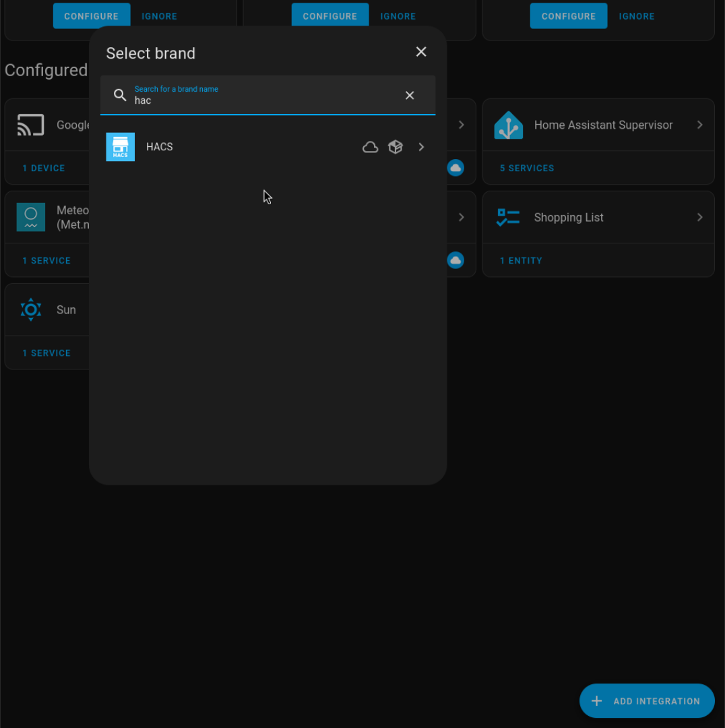Click the Meteorologisk institutt weather icon
This screenshot has height=728, width=725.
pos(31,218)
